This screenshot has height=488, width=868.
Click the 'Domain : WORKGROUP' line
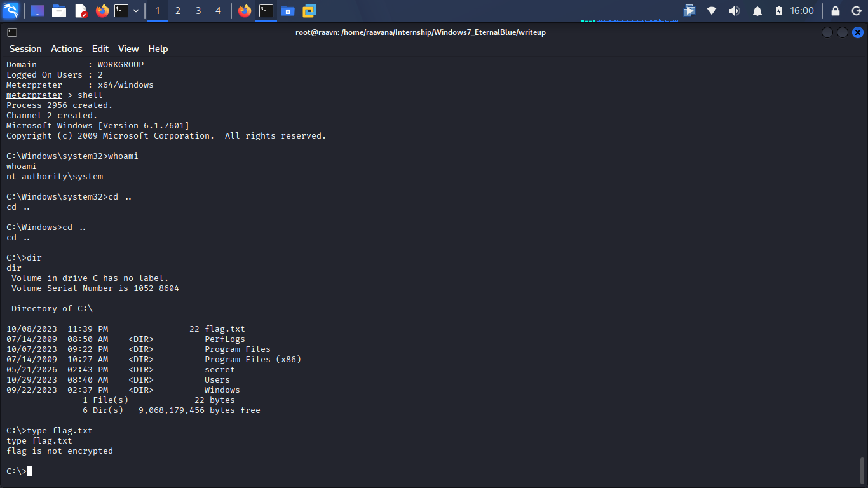click(x=75, y=65)
